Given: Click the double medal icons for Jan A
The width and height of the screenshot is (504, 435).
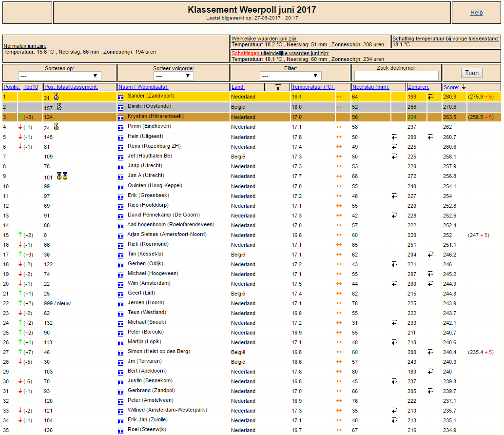Looking at the screenshot, I should pos(62,176).
